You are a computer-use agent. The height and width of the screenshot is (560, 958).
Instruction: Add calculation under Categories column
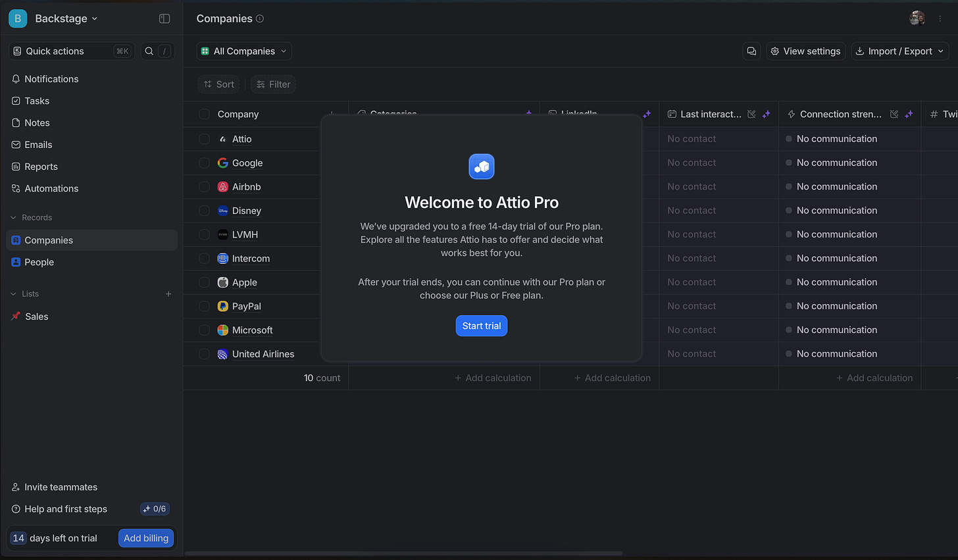(493, 378)
